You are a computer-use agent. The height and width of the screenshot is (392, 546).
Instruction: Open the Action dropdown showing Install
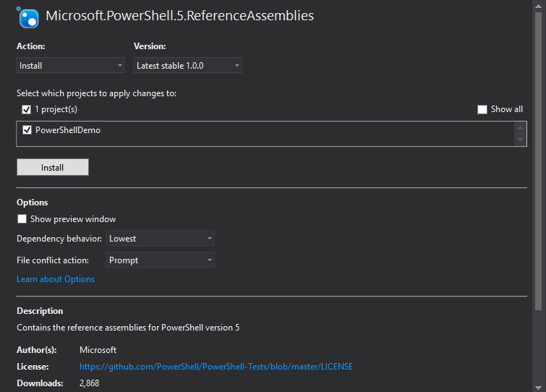pyautogui.click(x=70, y=65)
